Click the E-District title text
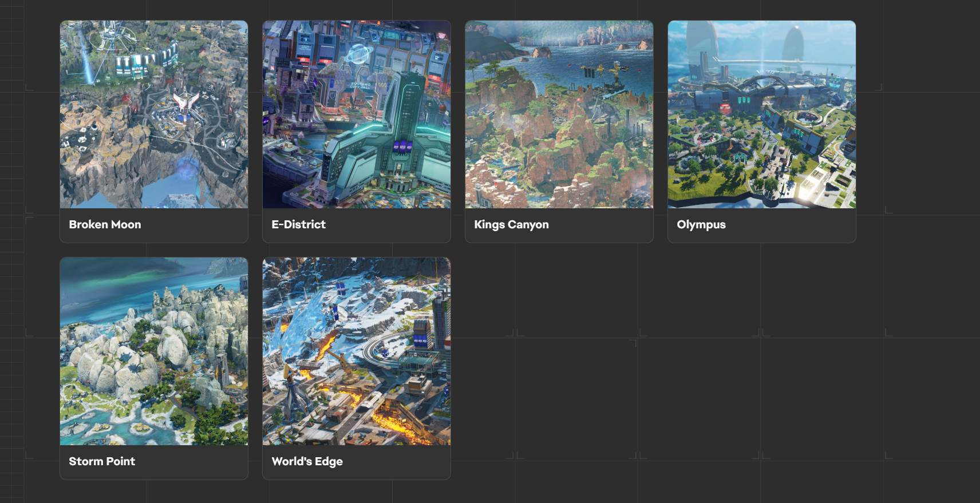The height and width of the screenshot is (503, 980). [x=298, y=224]
